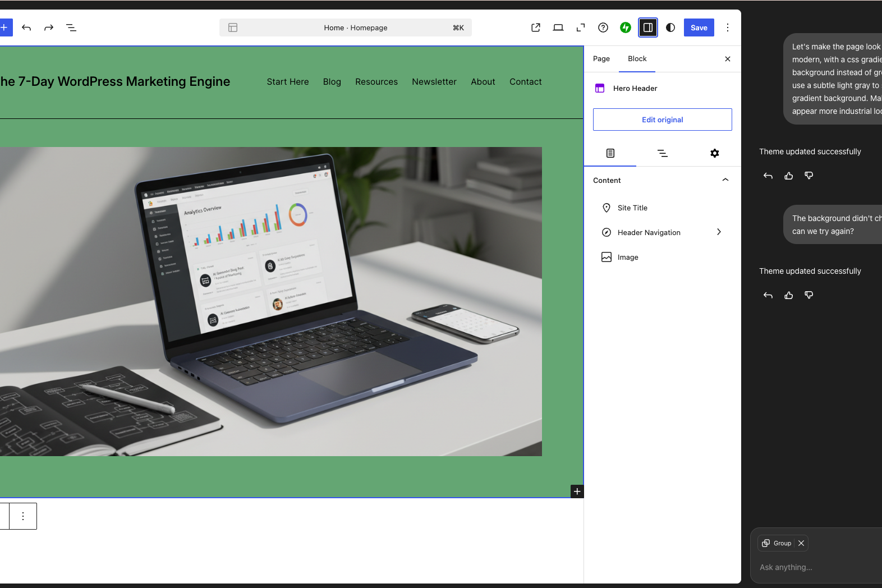Save the page

coord(699,27)
